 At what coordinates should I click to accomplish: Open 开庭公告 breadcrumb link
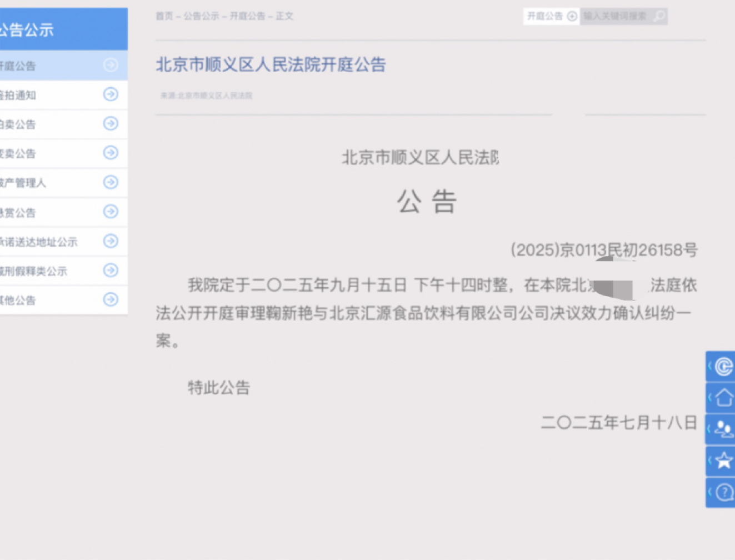247,16
